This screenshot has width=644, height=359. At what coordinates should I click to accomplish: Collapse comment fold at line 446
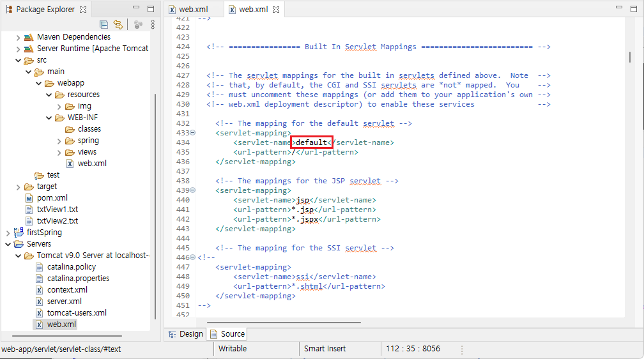(x=193, y=257)
